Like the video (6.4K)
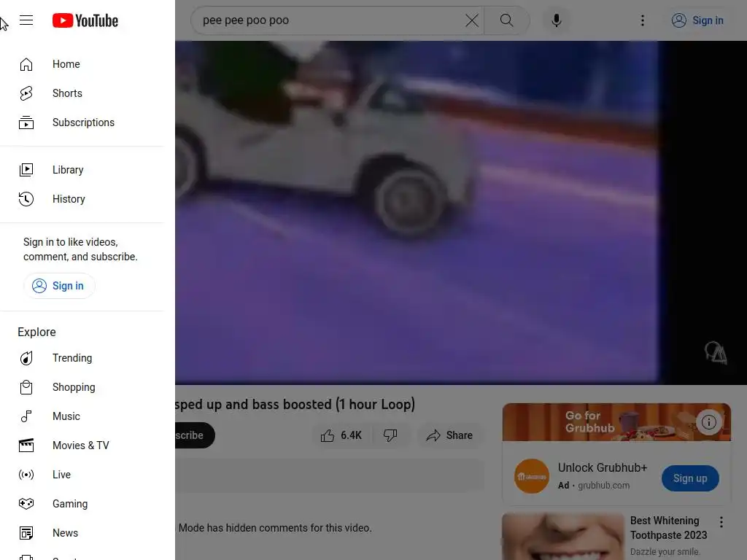 pyautogui.click(x=341, y=435)
